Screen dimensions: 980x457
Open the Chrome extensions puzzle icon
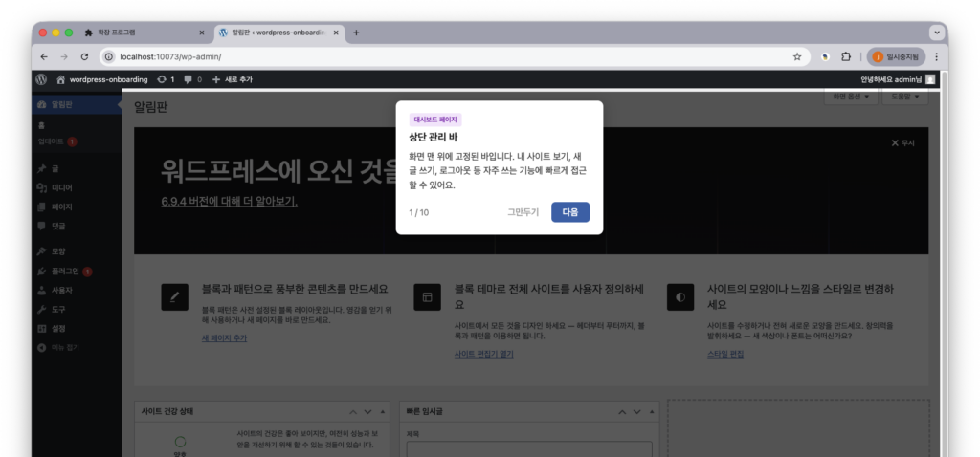pyautogui.click(x=846, y=56)
